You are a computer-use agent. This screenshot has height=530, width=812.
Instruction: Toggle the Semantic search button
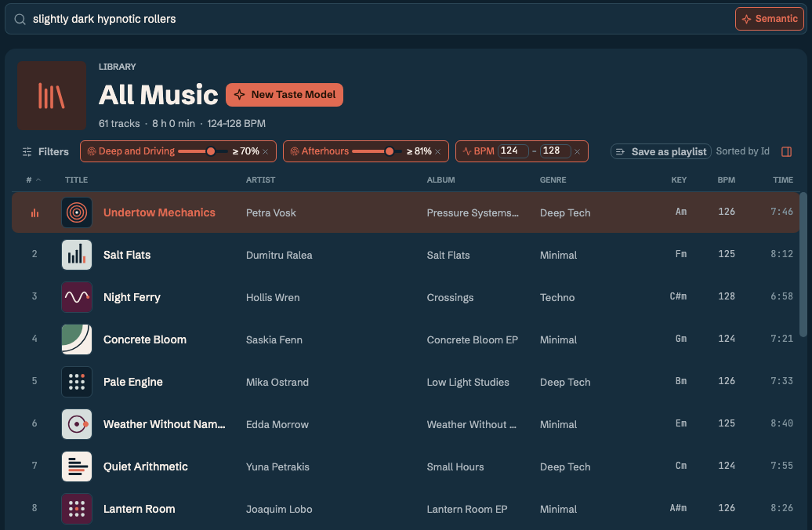click(x=770, y=19)
